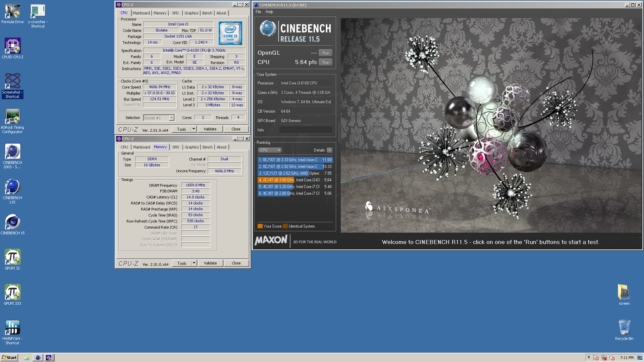Select ranking row 3 AMD Opteron 7.95

pos(295,173)
